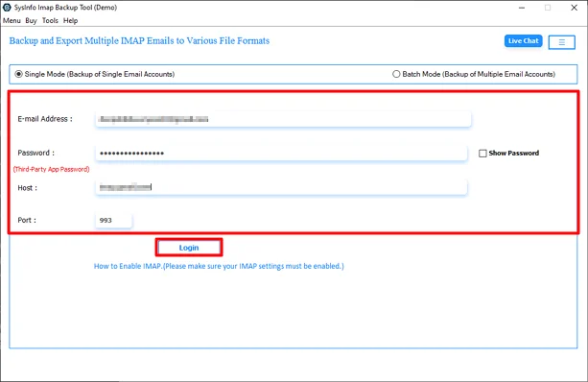Open the Buy menu
This screenshot has width=588, height=382.
point(31,21)
